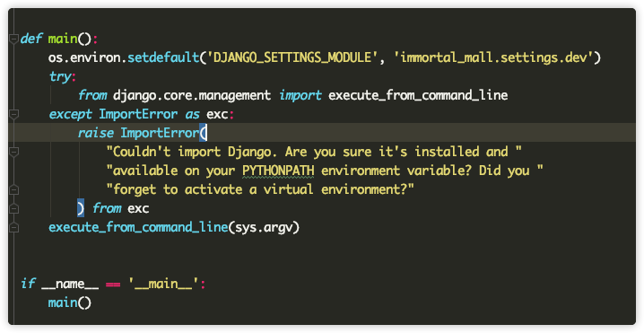Toggle fold marker beside ') from exc' line
644x333 pixels.
(14, 208)
